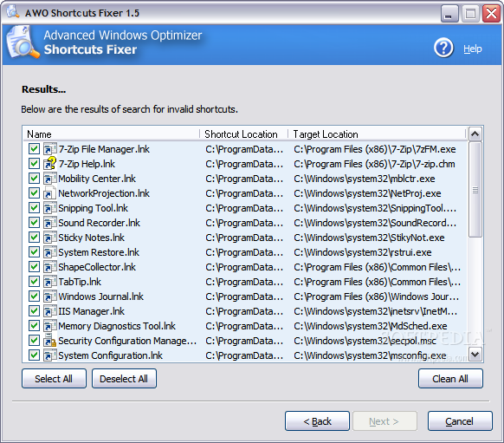
Task: Click shortcut icon beside Sound Recorder.lnk
Action: pyautogui.click(x=50, y=223)
